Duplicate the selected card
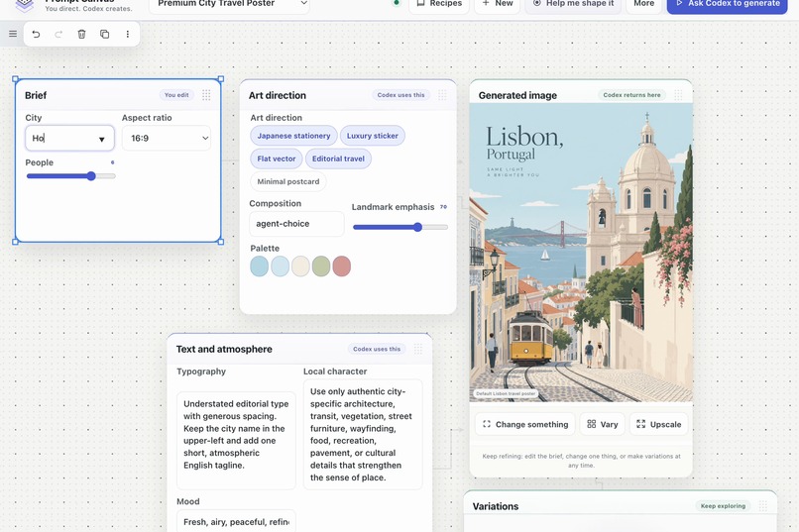This screenshot has height=532, width=799. coord(104,34)
